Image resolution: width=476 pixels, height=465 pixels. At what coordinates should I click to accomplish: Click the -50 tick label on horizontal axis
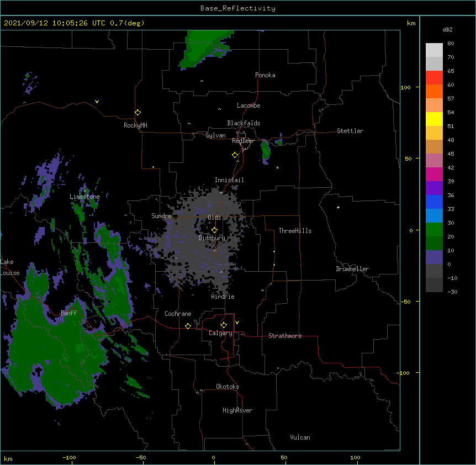pos(141,457)
